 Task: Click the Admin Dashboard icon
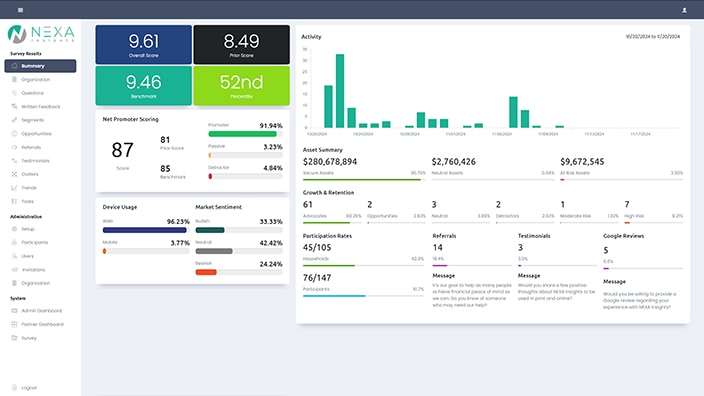pos(14,310)
